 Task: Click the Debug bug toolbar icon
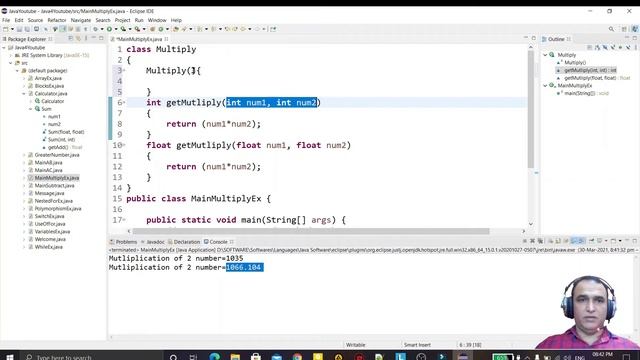tap(95, 29)
